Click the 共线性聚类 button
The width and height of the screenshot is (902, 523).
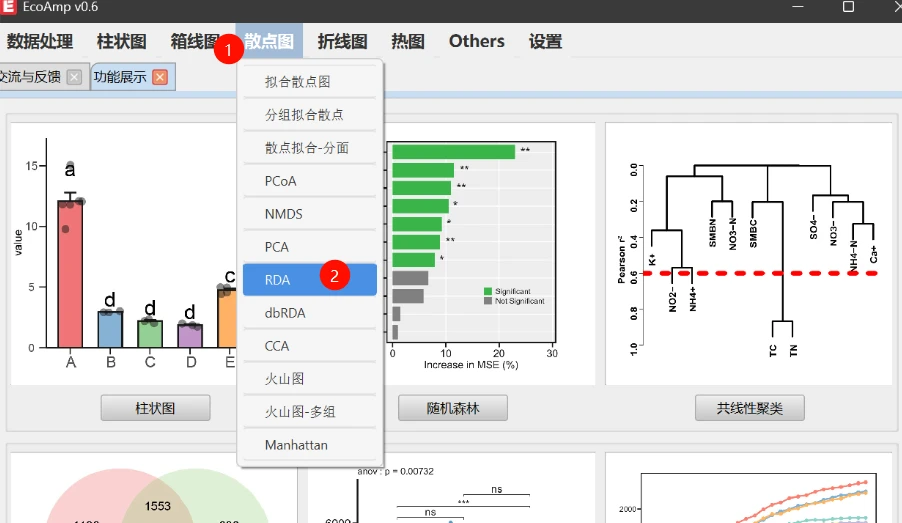pyautogui.click(x=750, y=408)
